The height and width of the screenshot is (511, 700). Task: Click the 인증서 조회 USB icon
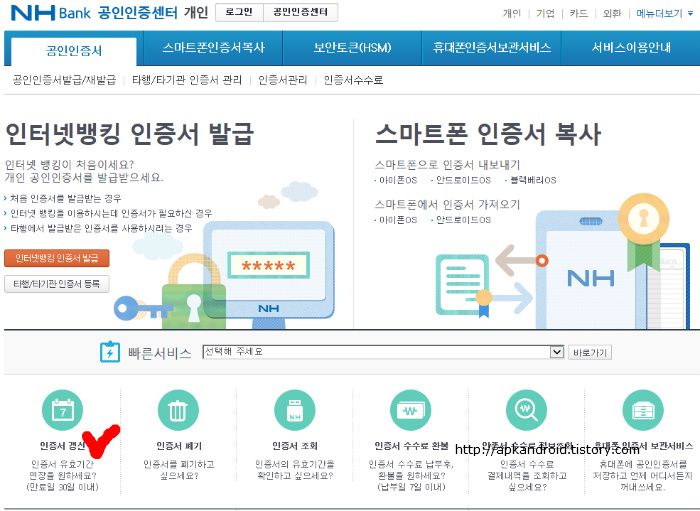[x=294, y=410]
